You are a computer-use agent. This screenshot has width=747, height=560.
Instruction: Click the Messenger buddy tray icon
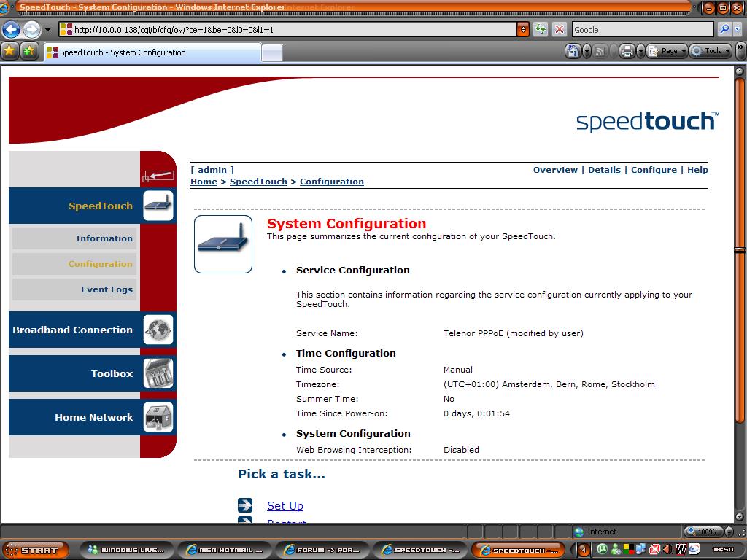pyautogui.click(x=615, y=550)
